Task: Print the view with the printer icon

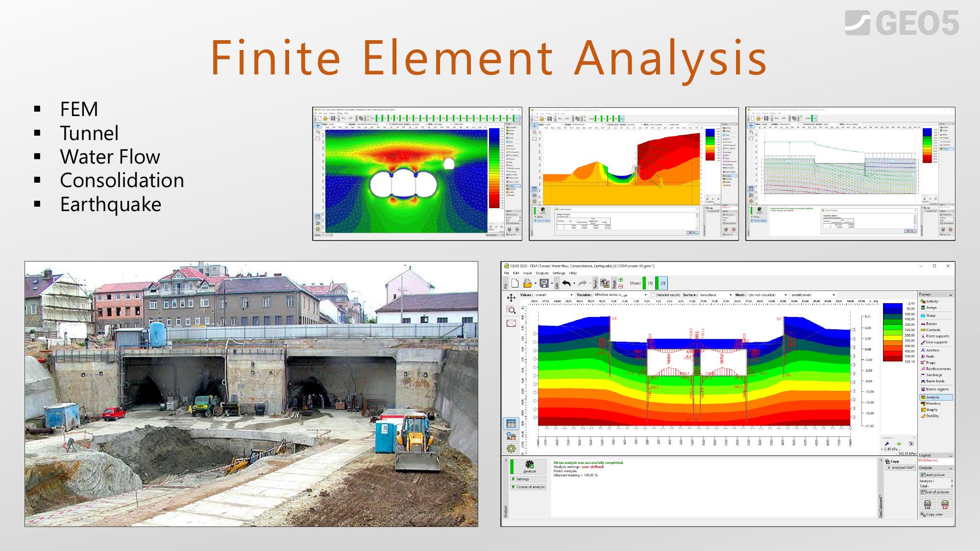Action: (927, 504)
